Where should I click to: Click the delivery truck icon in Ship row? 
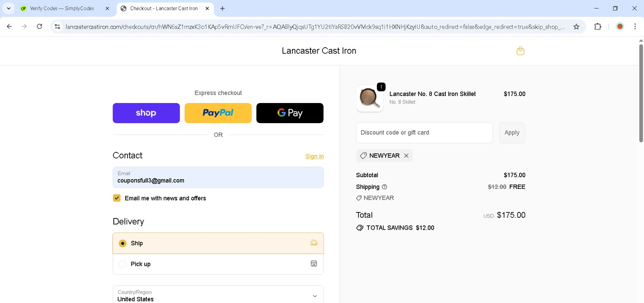pos(314,243)
